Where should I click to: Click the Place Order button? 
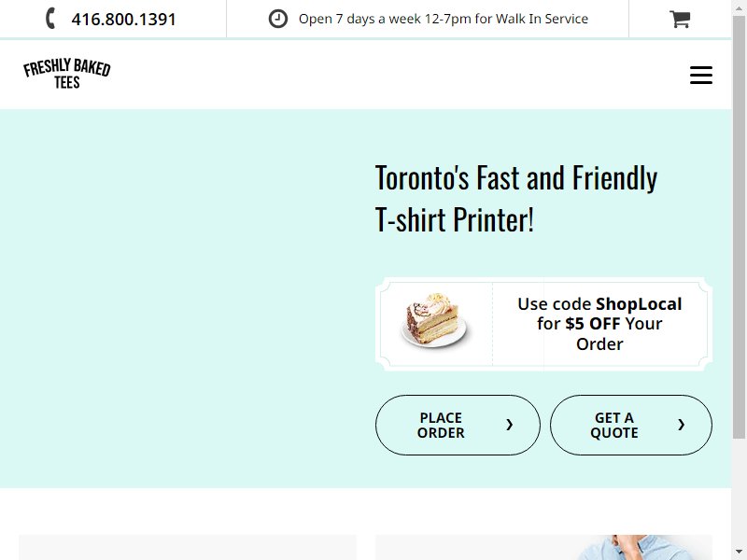pos(458,425)
